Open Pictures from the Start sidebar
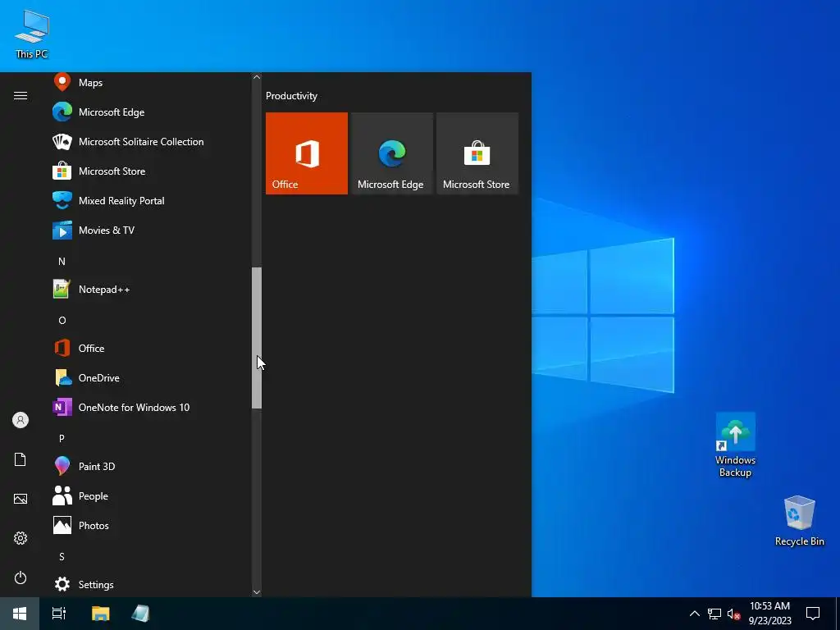The height and width of the screenshot is (630, 840). tap(21, 499)
